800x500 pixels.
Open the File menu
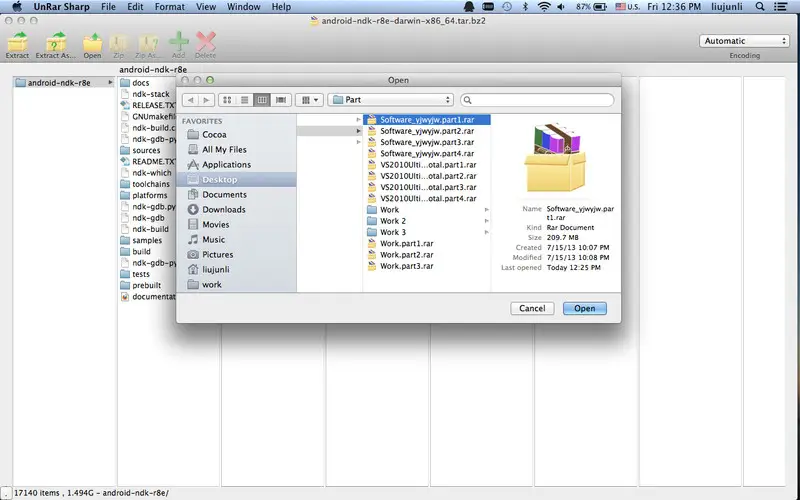(x=108, y=7)
